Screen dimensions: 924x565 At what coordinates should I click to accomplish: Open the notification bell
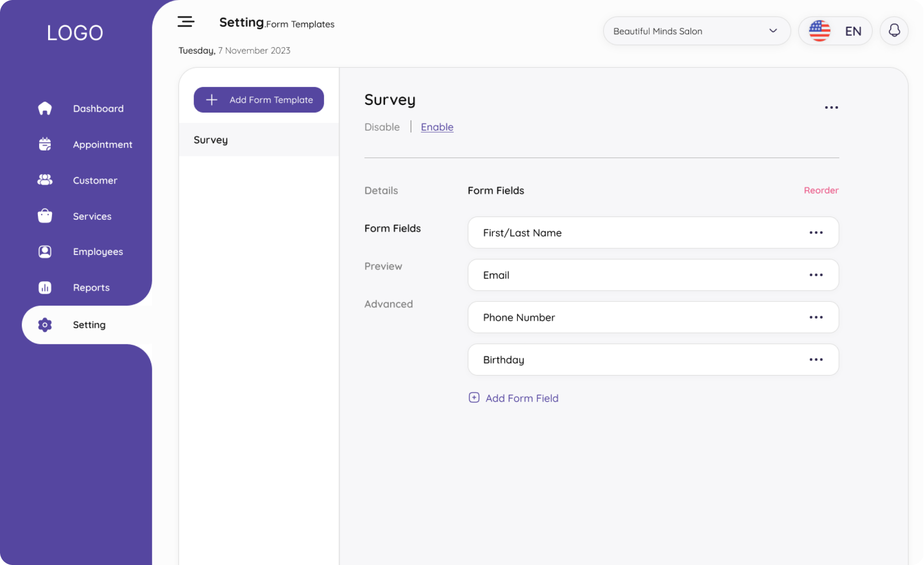point(894,31)
